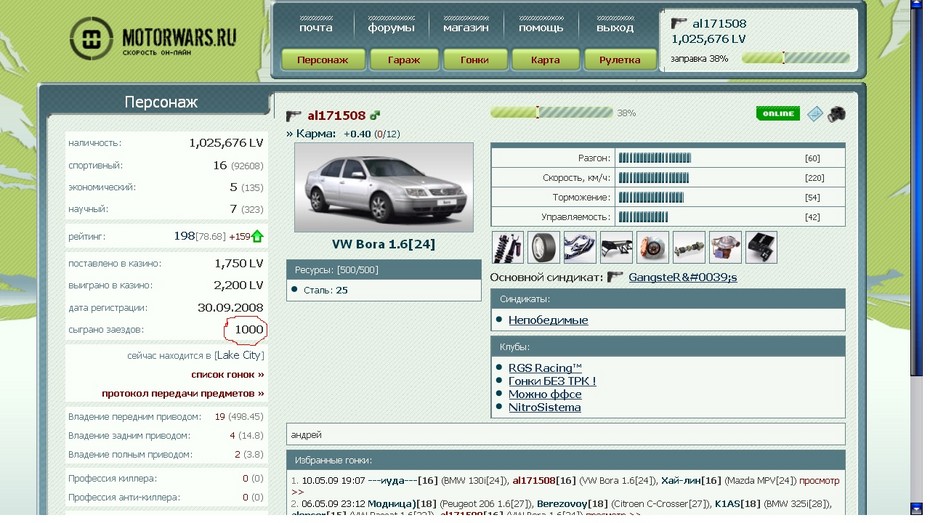Click the Хай-лин[16] racer name
This screenshot has width=930, height=523.
click(x=692, y=481)
